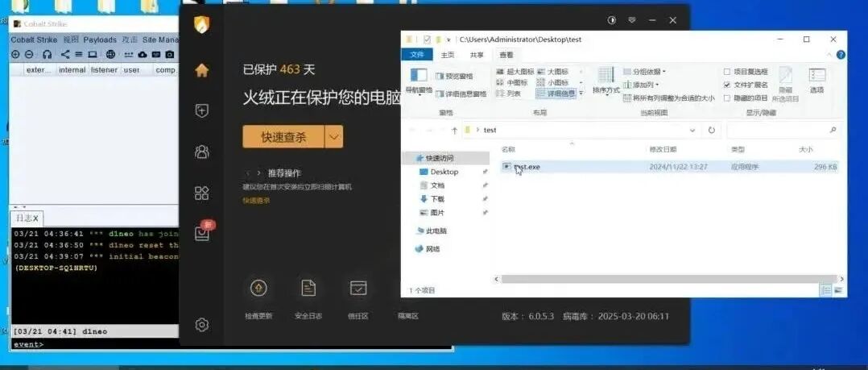Click orange 快速查杀 button
Image resolution: width=868 pixels, height=370 pixels.
point(283,137)
